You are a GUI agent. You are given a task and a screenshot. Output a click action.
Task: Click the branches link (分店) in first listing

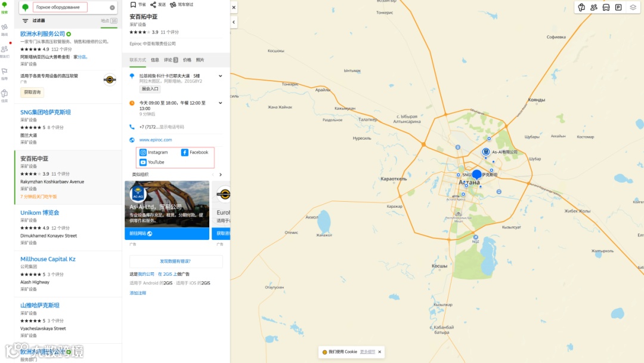coord(82,57)
